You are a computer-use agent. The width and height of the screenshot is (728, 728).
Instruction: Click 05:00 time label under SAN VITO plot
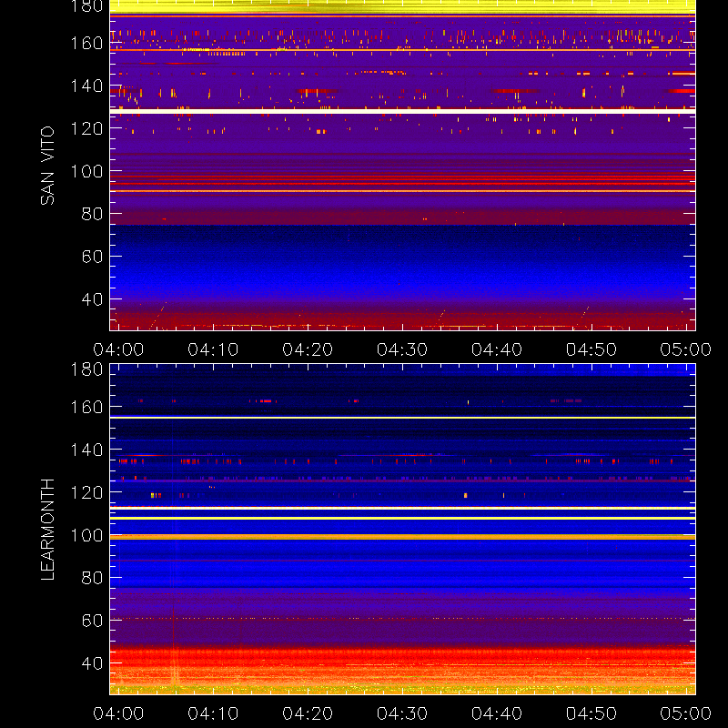click(x=686, y=349)
